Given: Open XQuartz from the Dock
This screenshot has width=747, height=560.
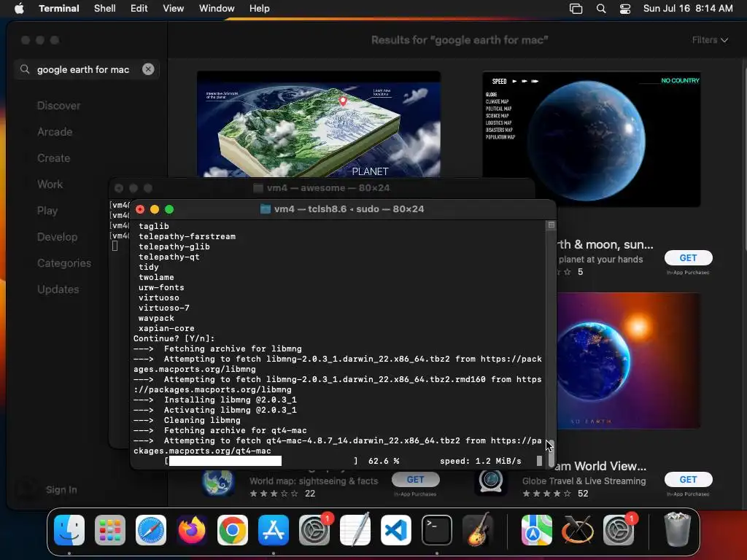Looking at the screenshot, I should click(x=578, y=530).
